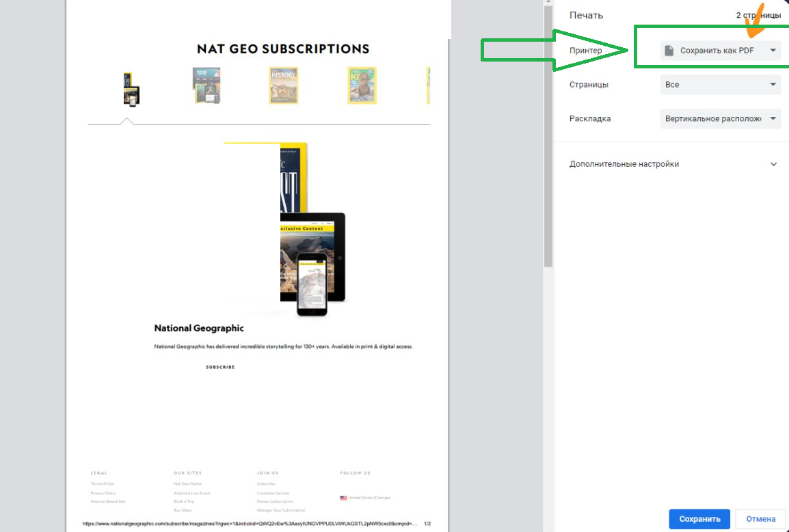This screenshot has height=532, width=789.
Task: Click the LEGAL footer column heading
Action: [99, 473]
